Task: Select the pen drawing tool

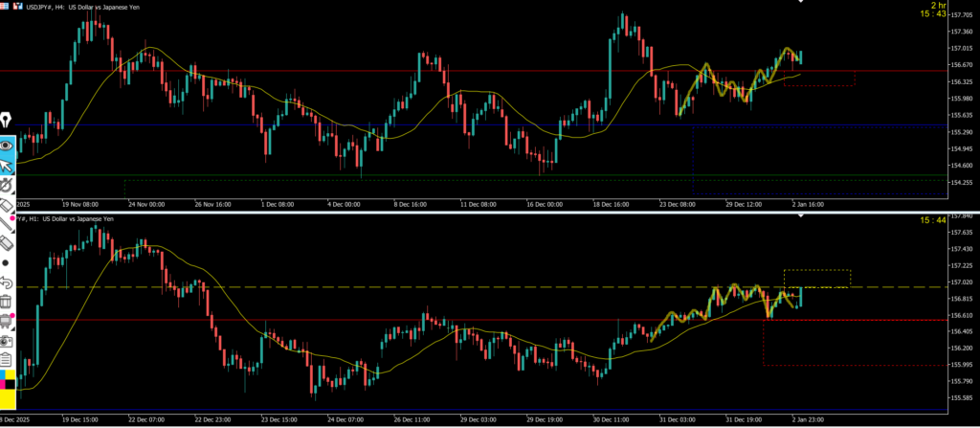Action: [6, 120]
